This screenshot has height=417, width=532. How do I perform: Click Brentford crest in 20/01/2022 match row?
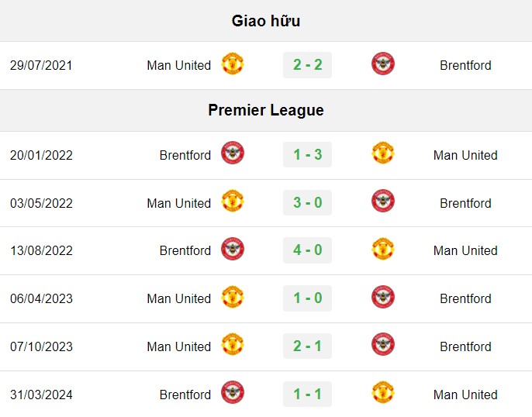(233, 153)
